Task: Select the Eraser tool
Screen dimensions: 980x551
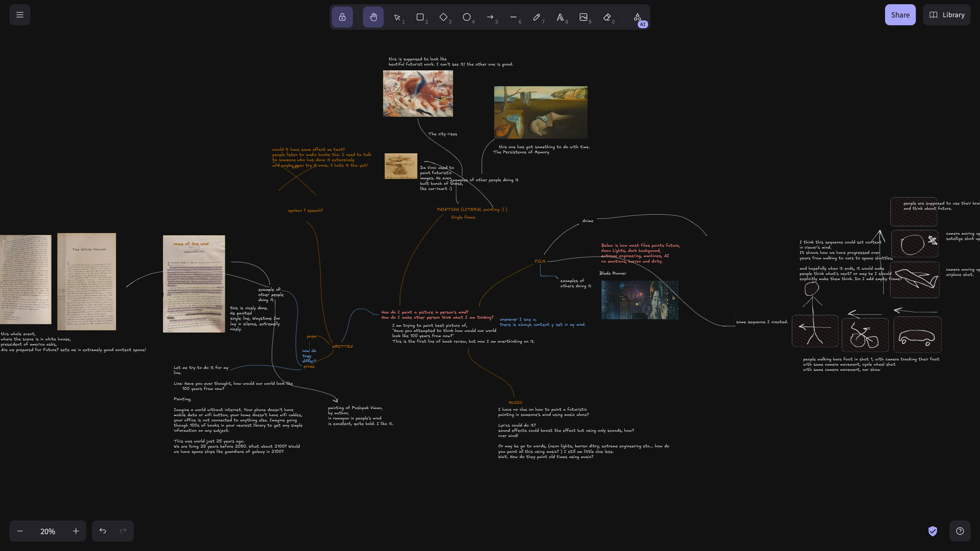Action: (x=607, y=17)
